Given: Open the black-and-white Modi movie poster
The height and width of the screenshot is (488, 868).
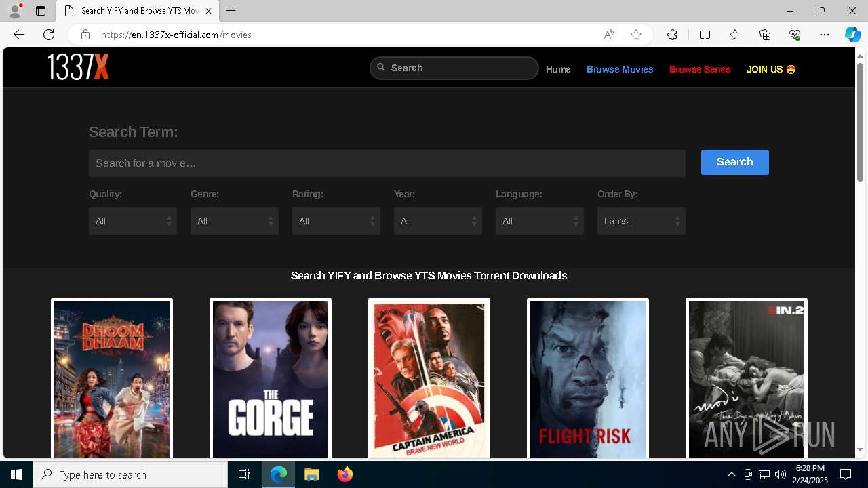Looking at the screenshot, I should click(747, 380).
